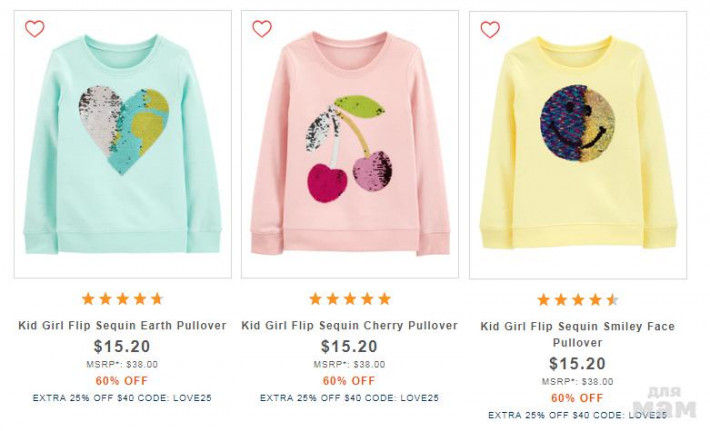Open Kid Girl Flip Sequin Smiley Face link
This screenshot has height=431, width=710.
(x=578, y=334)
